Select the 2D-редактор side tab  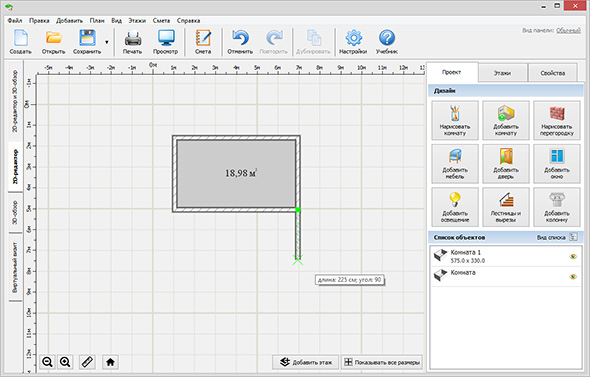tap(15, 166)
